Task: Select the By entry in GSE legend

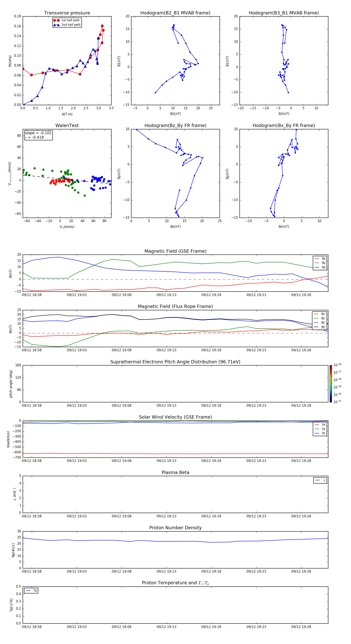Action: tap(320, 263)
